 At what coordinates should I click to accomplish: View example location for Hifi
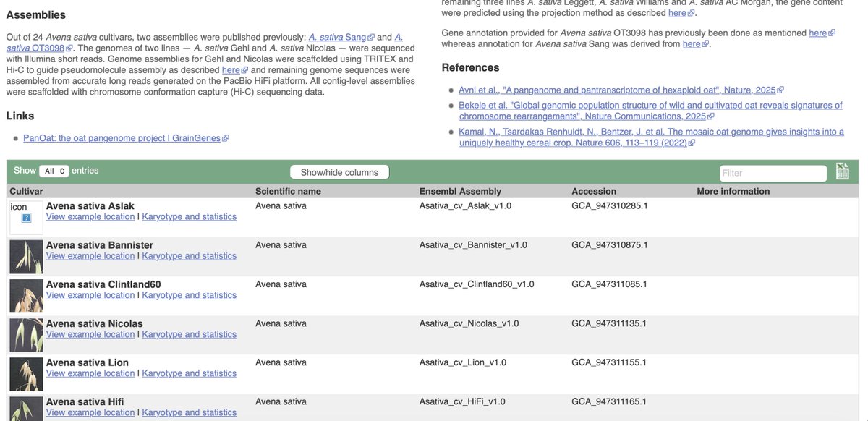point(90,412)
